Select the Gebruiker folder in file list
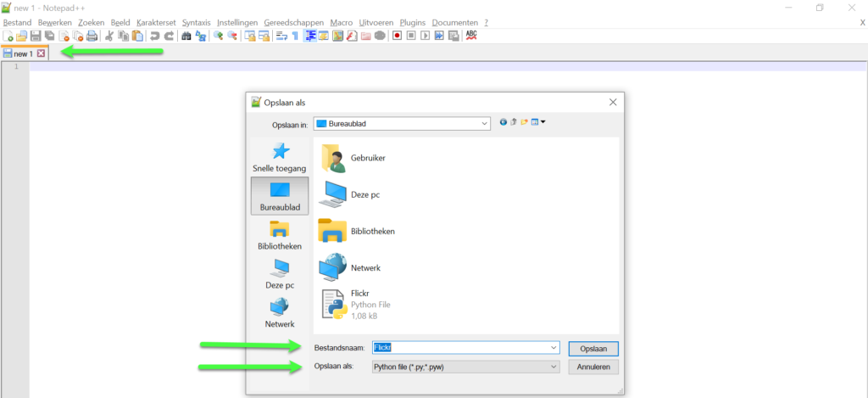 pyautogui.click(x=352, y=158)
